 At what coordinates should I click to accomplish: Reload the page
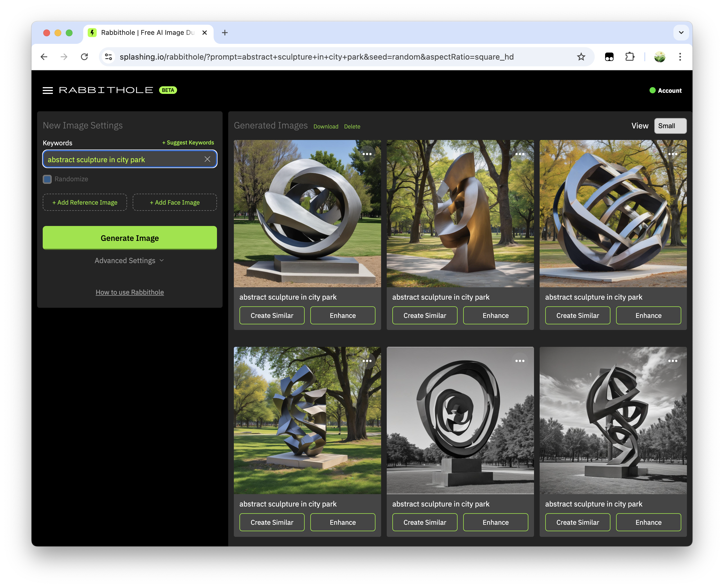(84, 56)
